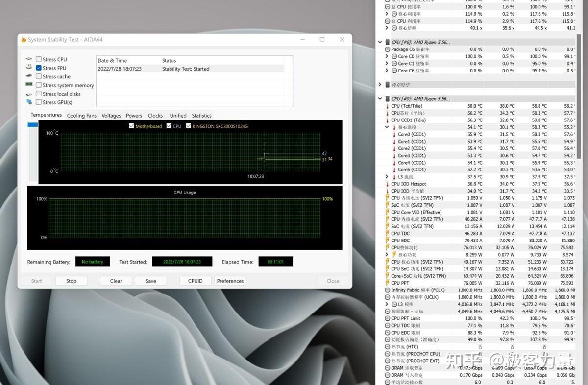Click the circle icon next to CPU PPT Limit

tap(387, 318)
